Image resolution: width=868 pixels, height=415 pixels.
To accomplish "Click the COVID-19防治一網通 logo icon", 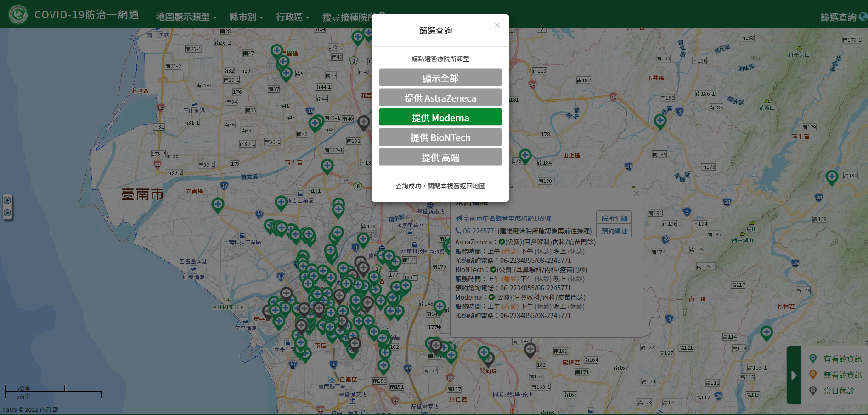I will pyautogui.click(x=18, y=15).
